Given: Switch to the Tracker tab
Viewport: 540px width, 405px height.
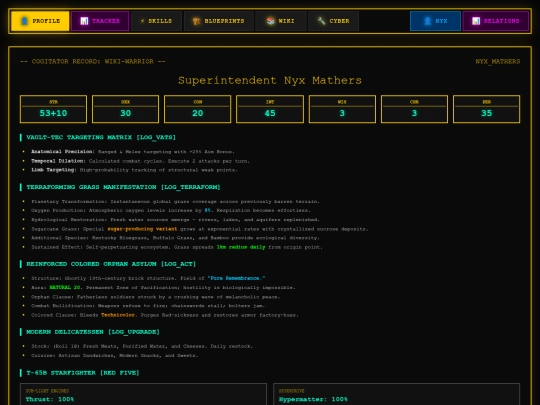Looking at the screenshot, I should click(100, 21).
